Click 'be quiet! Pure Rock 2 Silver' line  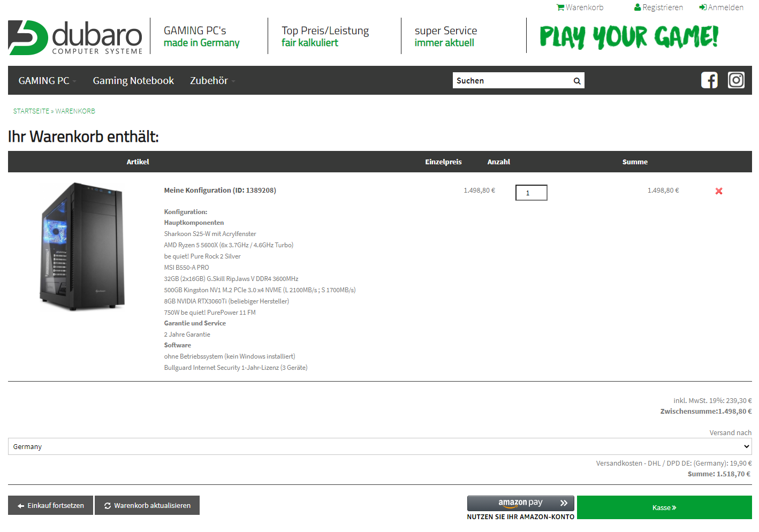coord(202,256)
